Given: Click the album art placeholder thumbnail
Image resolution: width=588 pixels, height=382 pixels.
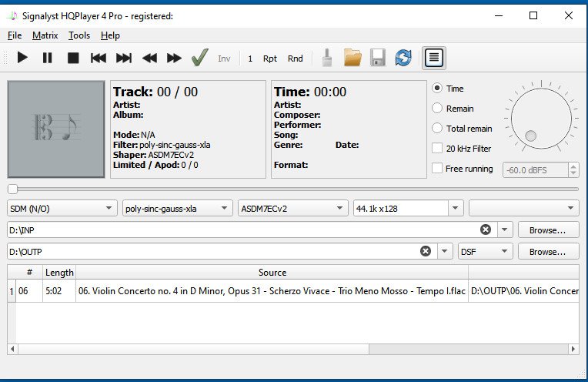Looking at the screenshot, I should point(56,129).
